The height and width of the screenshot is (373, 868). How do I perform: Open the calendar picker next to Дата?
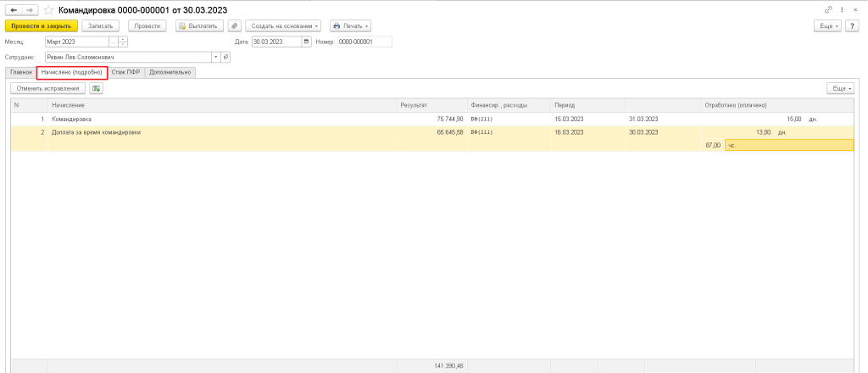pos(306,42)
